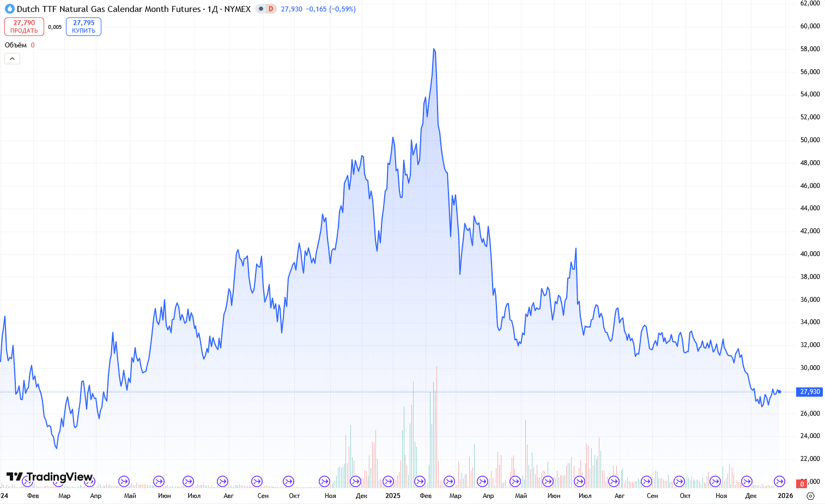
Task: Click contract rollover marker above Май 2024
Action: 124,481
